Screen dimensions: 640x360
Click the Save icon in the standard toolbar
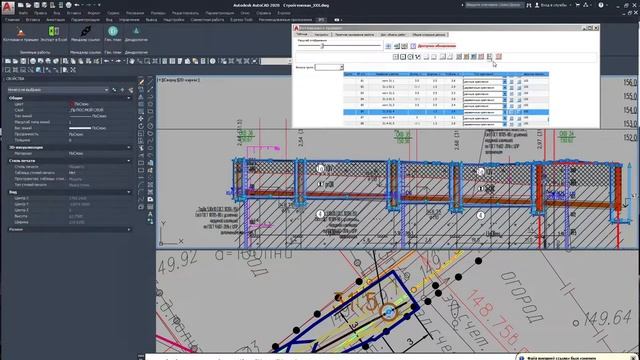tap(23, 61)
